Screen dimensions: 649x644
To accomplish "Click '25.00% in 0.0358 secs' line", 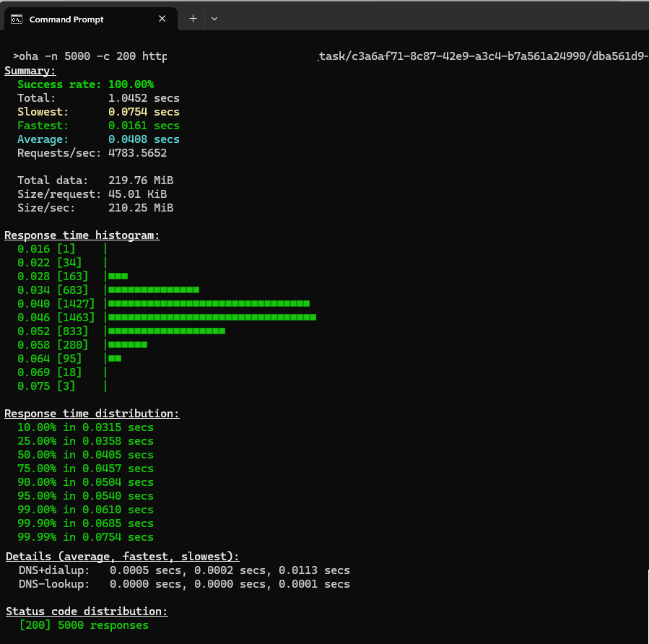I will tap(85, 441).
